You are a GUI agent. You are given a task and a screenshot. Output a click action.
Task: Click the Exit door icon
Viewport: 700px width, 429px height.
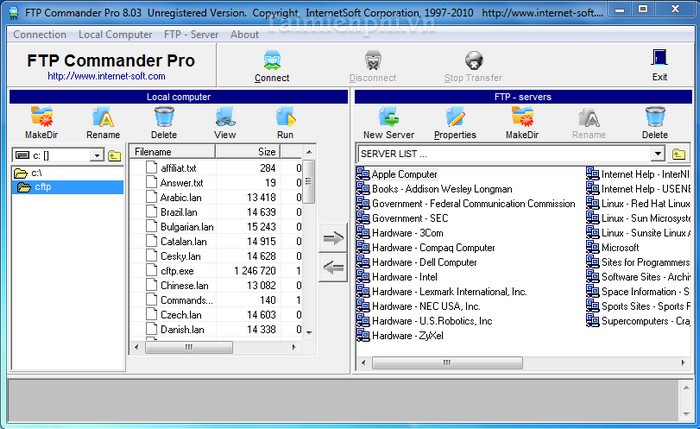659,58
